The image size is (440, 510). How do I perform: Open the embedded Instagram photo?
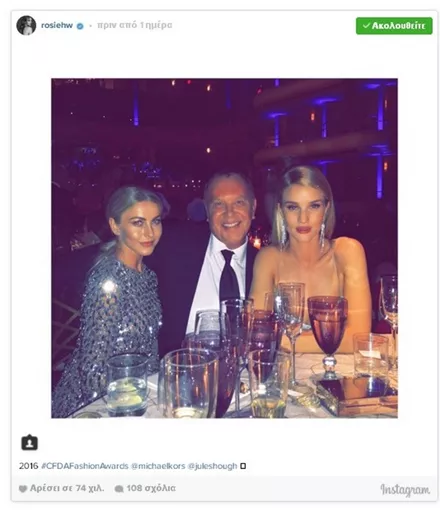coord(224,248)
